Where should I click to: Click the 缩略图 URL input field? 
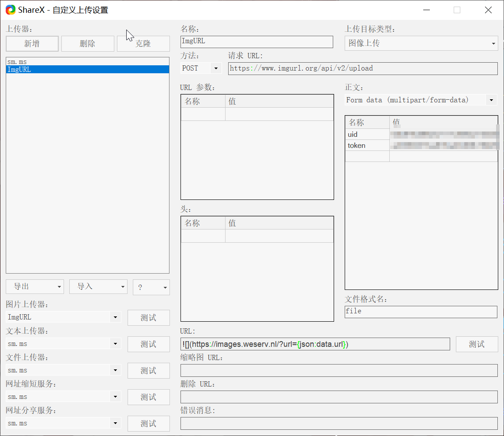(339, 370)
